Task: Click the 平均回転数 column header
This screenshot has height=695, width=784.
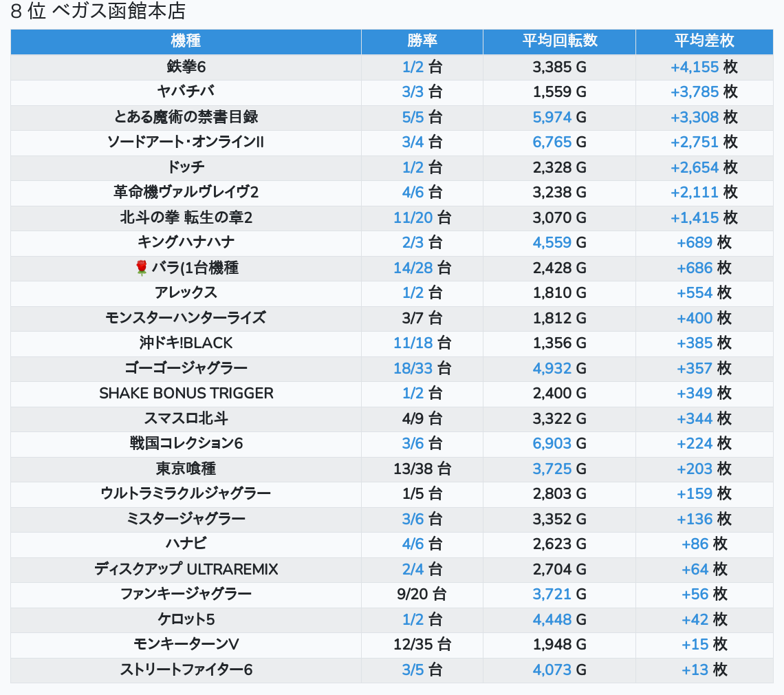Action: click(559, 41)
